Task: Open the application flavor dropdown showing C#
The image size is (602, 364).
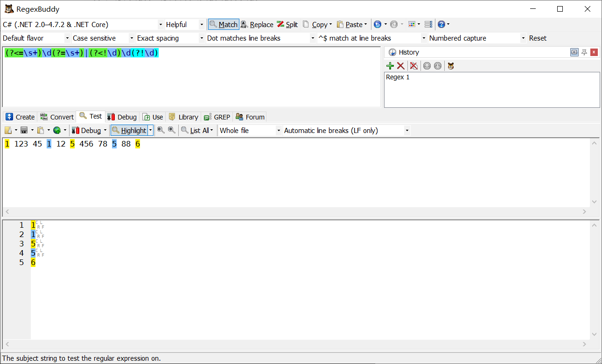Action: (x=83, y=24)
